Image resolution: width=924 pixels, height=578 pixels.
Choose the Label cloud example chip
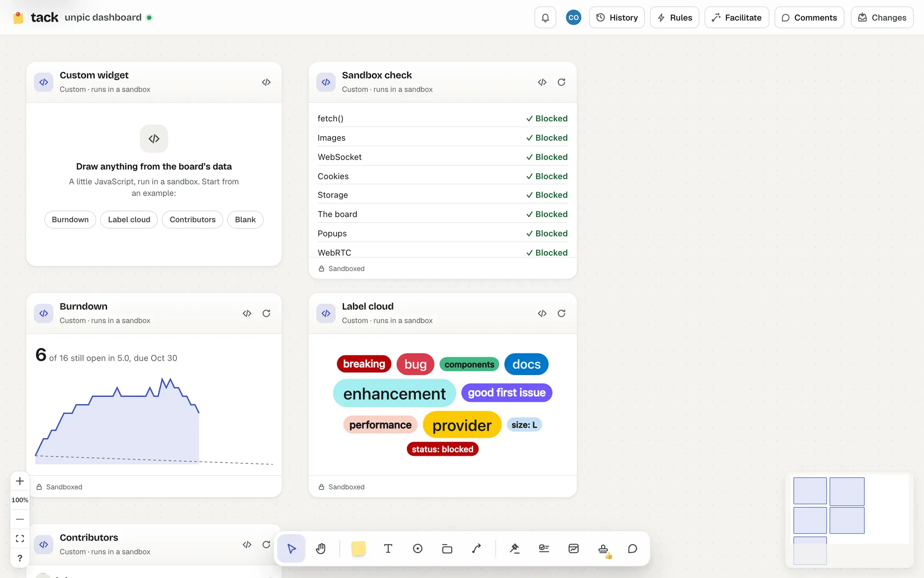(129, 220)
